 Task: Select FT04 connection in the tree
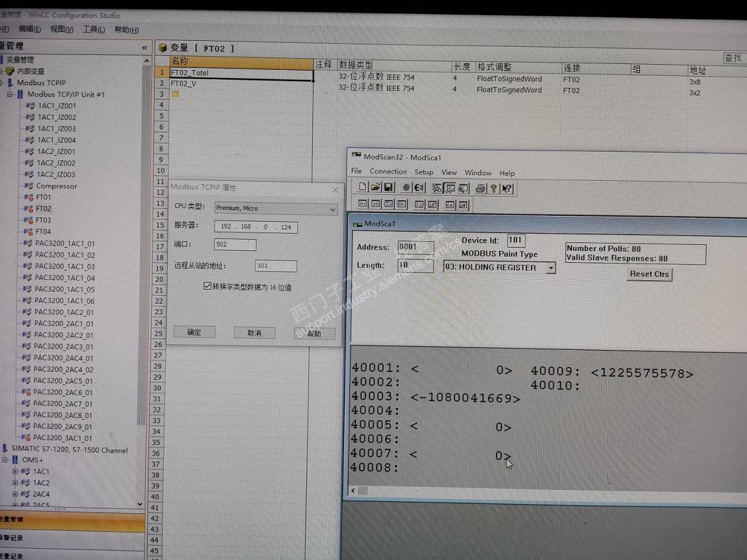[43, 232]
